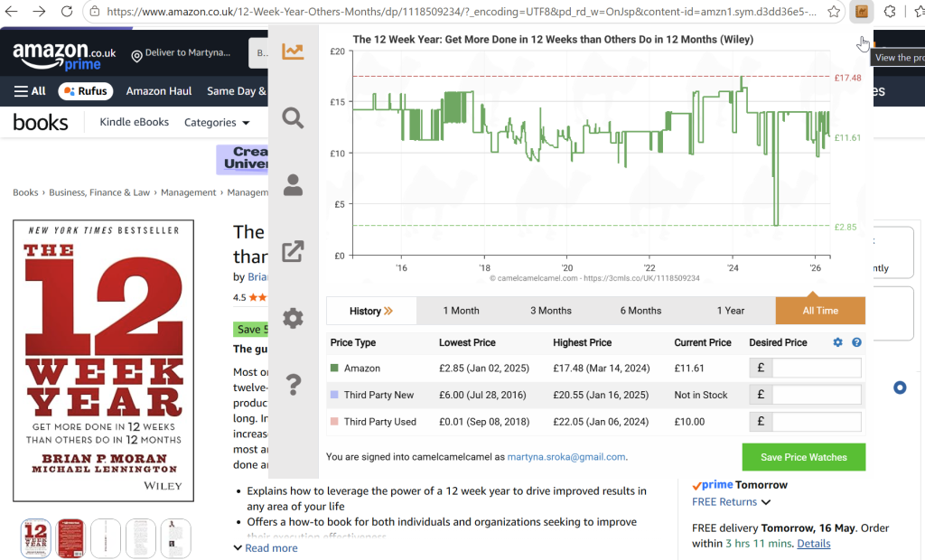Select the third book page thumbnail

click(x=106, y=538)
